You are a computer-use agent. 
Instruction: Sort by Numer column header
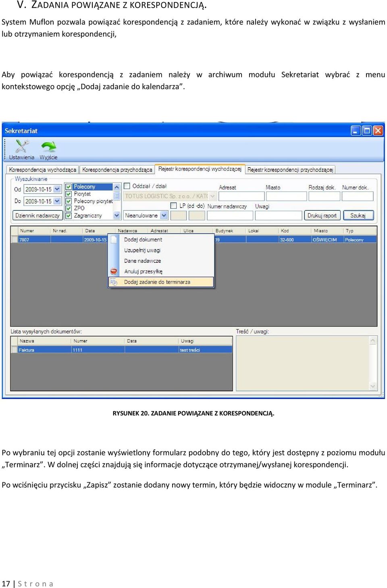[x=34, y=231]
